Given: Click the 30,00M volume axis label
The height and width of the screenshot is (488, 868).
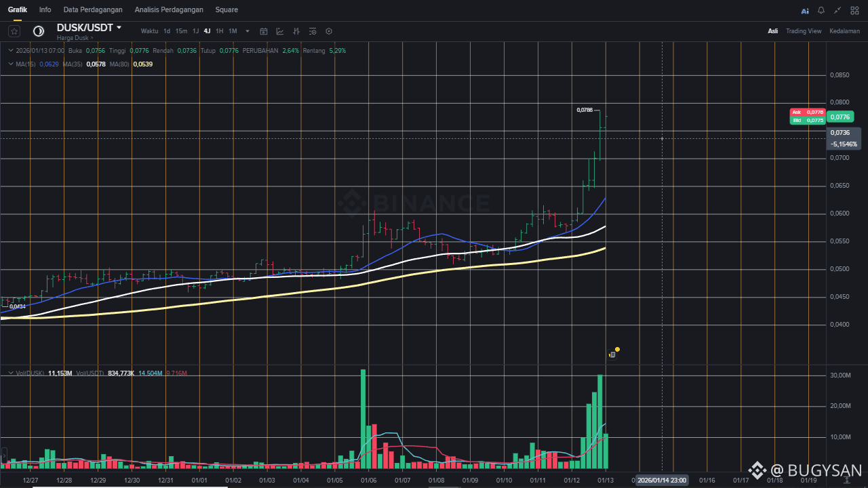Looking at the screenshot, I should coord(840,375).
